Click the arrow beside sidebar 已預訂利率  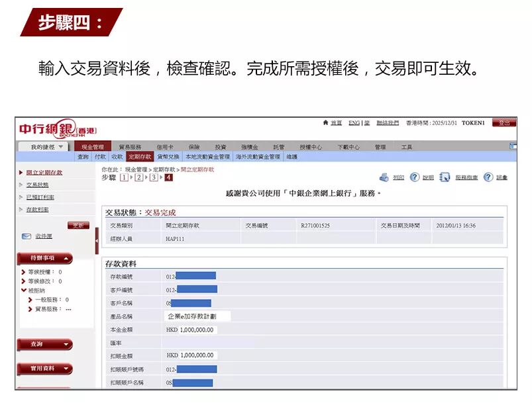coord(21,197)
